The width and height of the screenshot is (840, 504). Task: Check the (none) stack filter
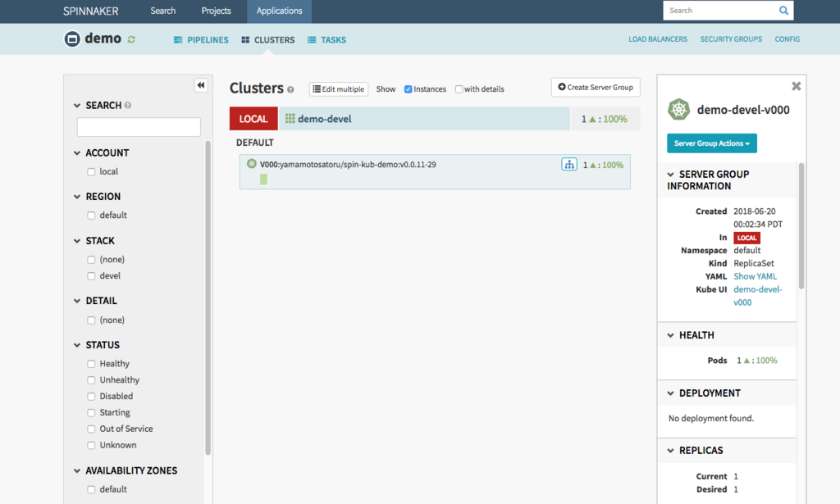[x=91, y=260]
